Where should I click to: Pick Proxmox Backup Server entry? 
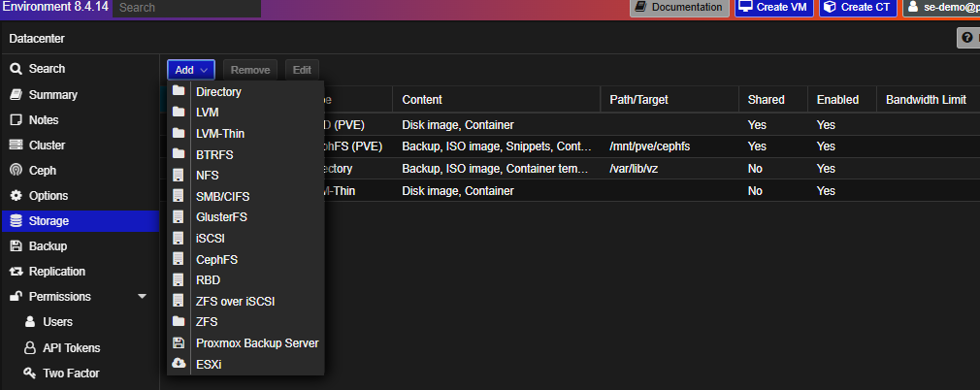click(245, 343)
